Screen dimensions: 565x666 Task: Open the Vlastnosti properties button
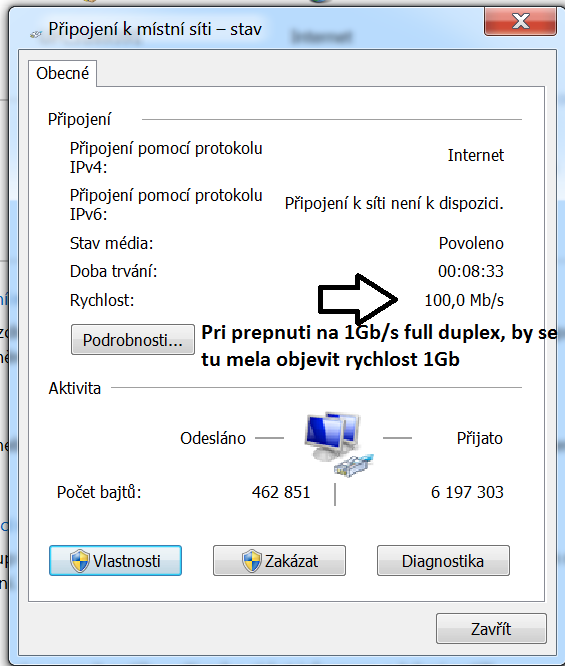[x=115, y=561]
